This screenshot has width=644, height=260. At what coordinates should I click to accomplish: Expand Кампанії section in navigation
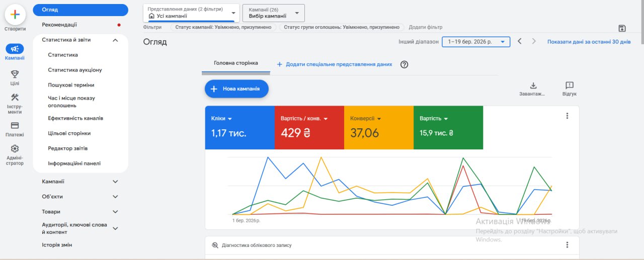pos(115,182)
